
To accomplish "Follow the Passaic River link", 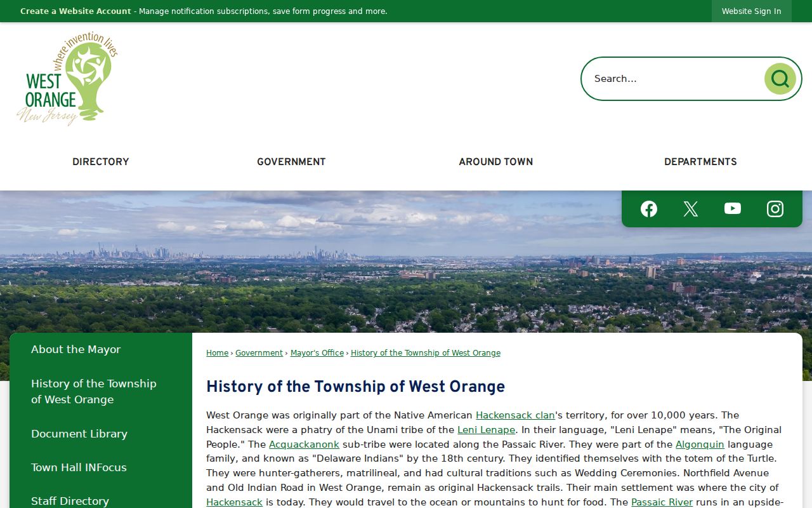I will coord(662,502).
